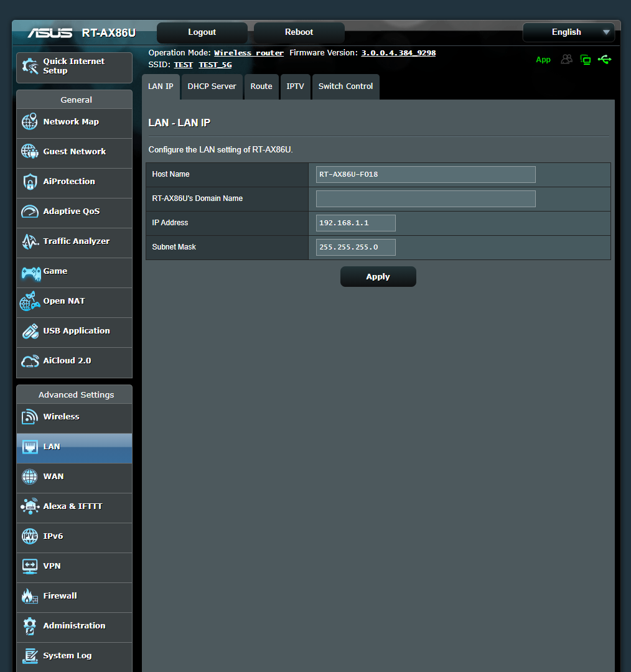
Task: Switch to the LAN IP tab
Action: pos(161,86)
